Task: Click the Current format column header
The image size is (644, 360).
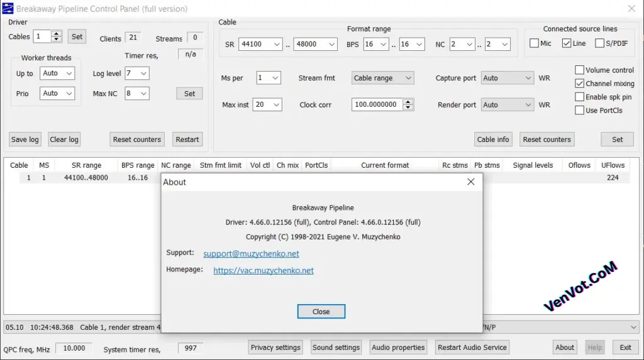Action: click(x=385, y=165)
